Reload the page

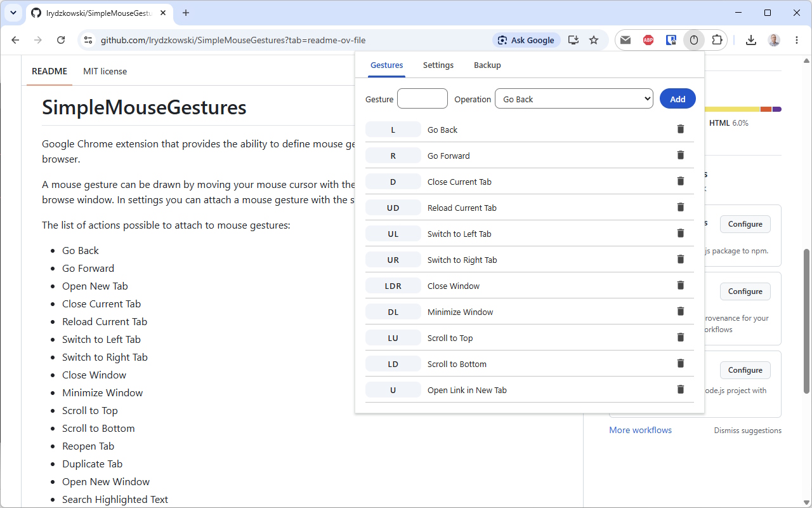tap(61, 40)
